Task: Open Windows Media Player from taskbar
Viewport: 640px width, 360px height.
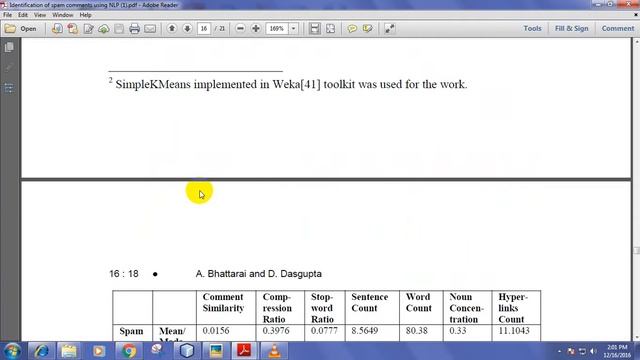Action: point(98,351)
